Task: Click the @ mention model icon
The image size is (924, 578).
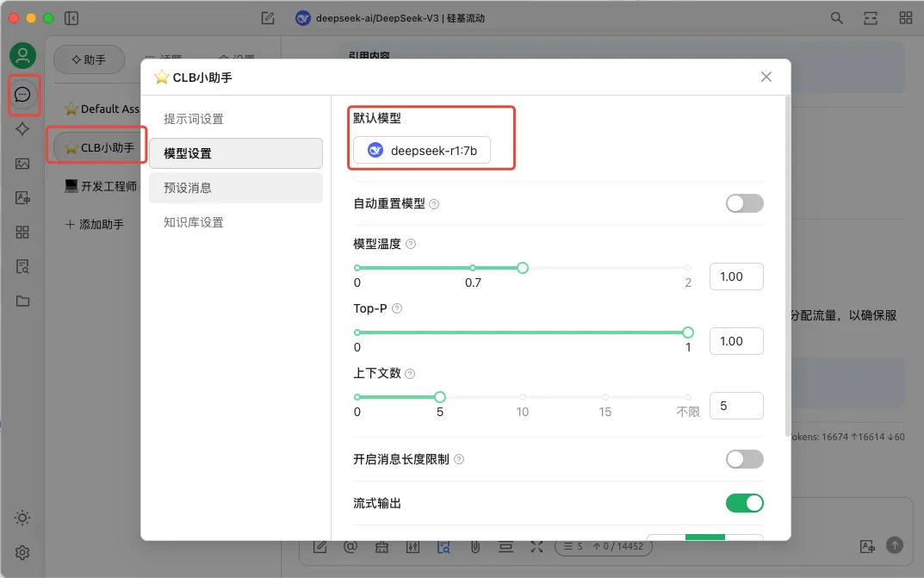Action: click(350, 547)
